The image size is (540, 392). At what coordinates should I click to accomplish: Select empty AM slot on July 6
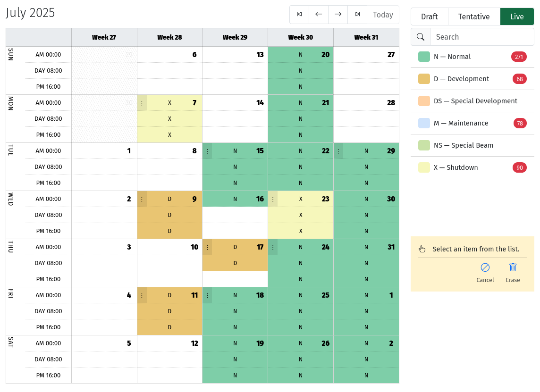[169, 55]
